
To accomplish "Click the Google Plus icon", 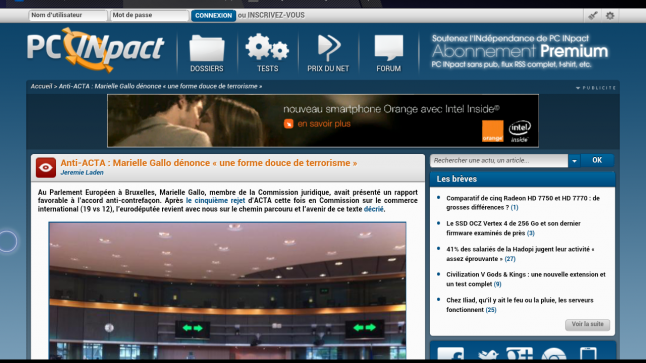I will [x=519, y=354].
